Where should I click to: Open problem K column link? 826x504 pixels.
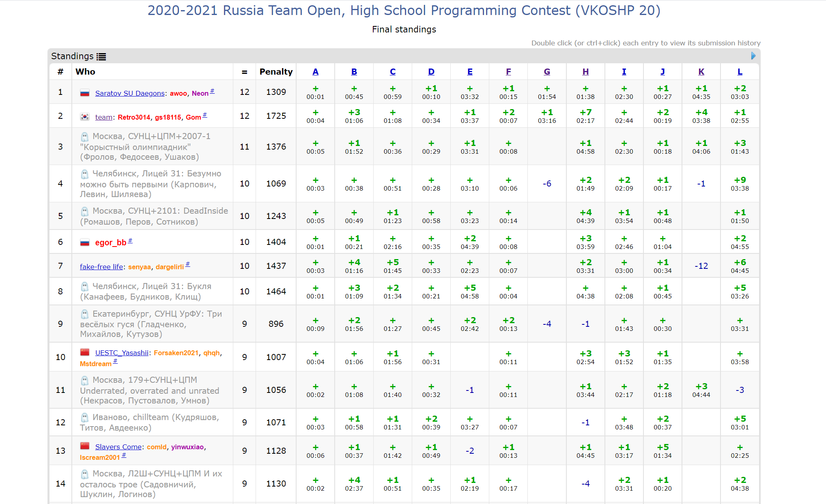[701, 72]
